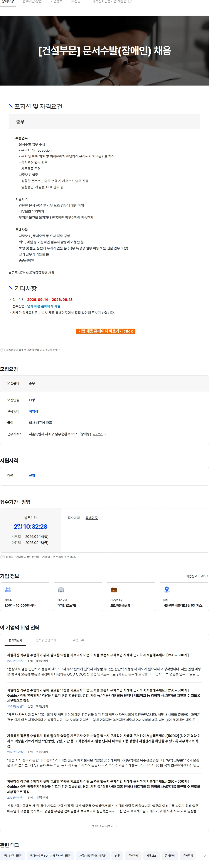Click 대기업 (코스피) company type text

pyautogui.click(x=67, y=606)
